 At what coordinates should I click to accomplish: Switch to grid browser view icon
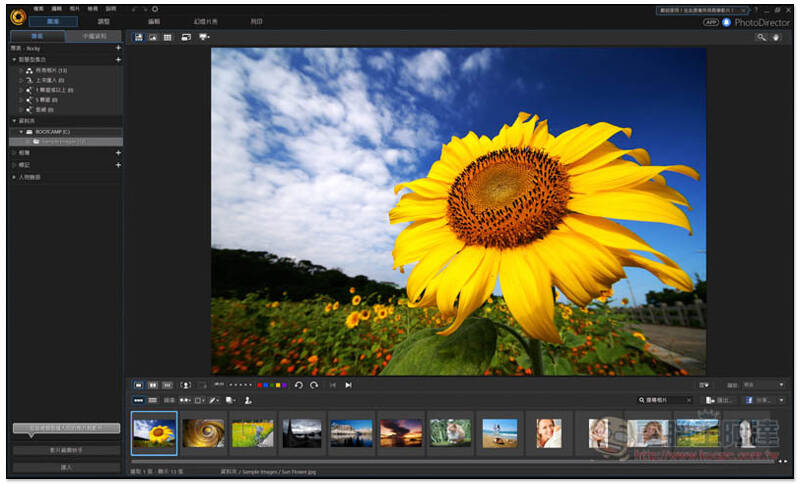[x=167, y=37]
